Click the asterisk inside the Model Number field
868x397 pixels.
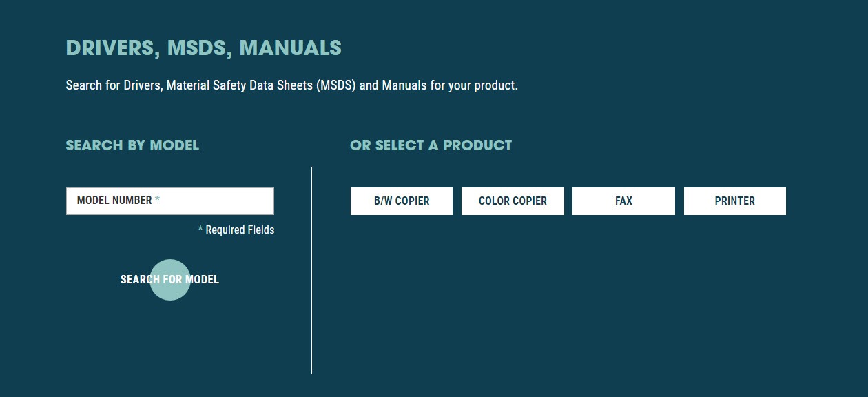coord(157,201)
